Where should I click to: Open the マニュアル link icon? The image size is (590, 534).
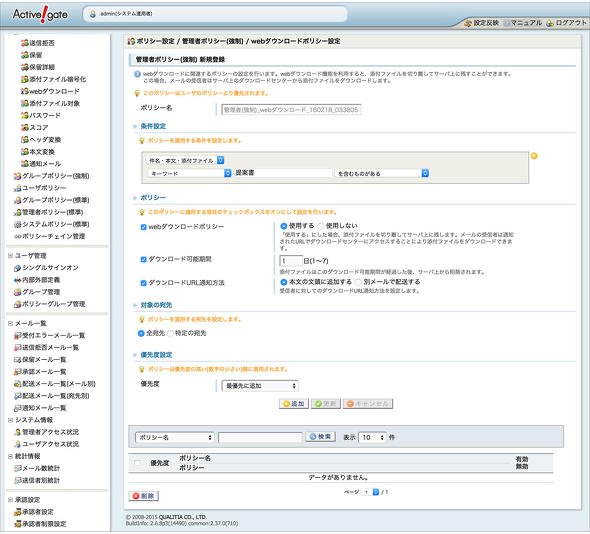[507, 23]
